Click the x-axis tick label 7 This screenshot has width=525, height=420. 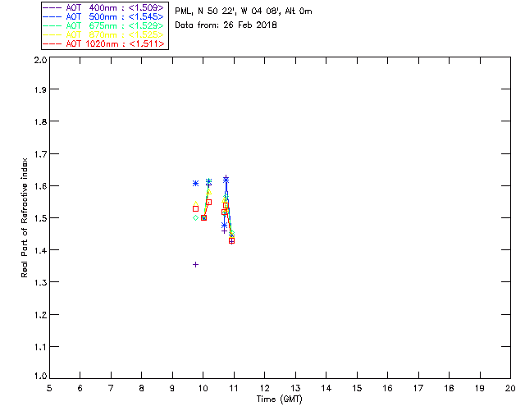pyautogui.click(x=111, y=388)
